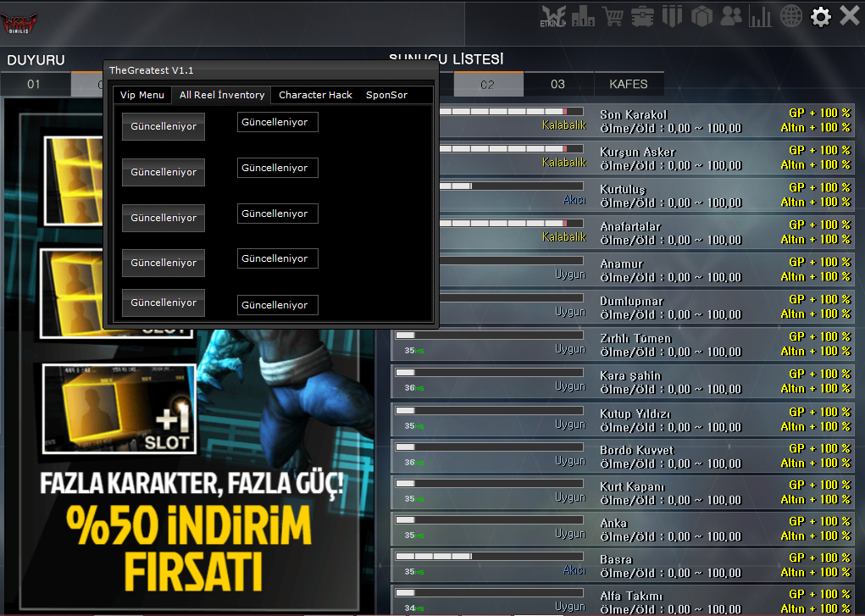Select the Son Karakol server
This screenshot has height=616, width=865.
622,121
